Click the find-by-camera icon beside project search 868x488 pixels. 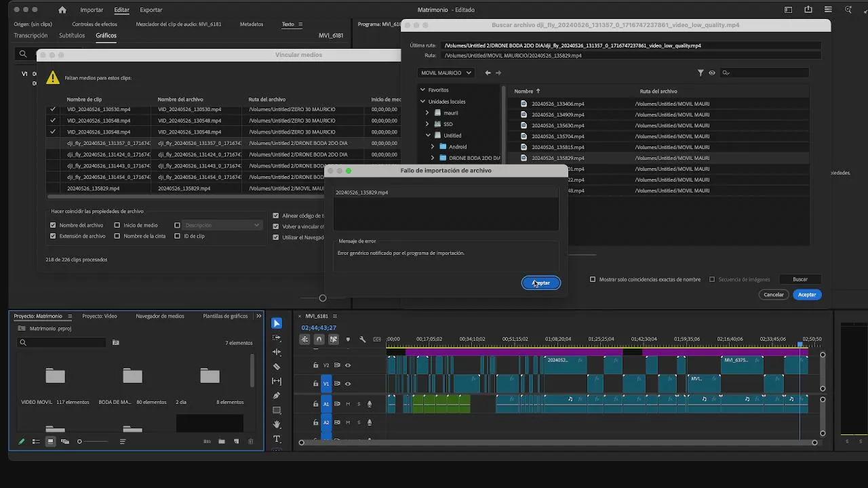pos(115,343)
